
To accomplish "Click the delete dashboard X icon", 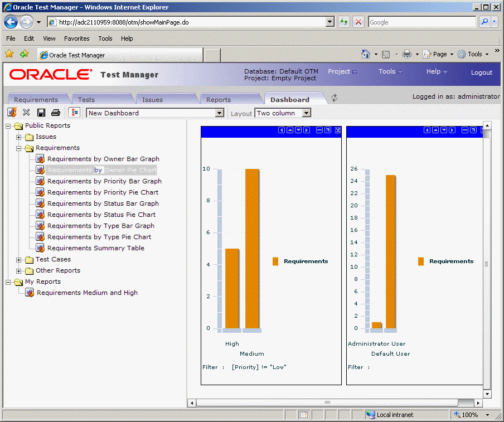I will 26,112.
